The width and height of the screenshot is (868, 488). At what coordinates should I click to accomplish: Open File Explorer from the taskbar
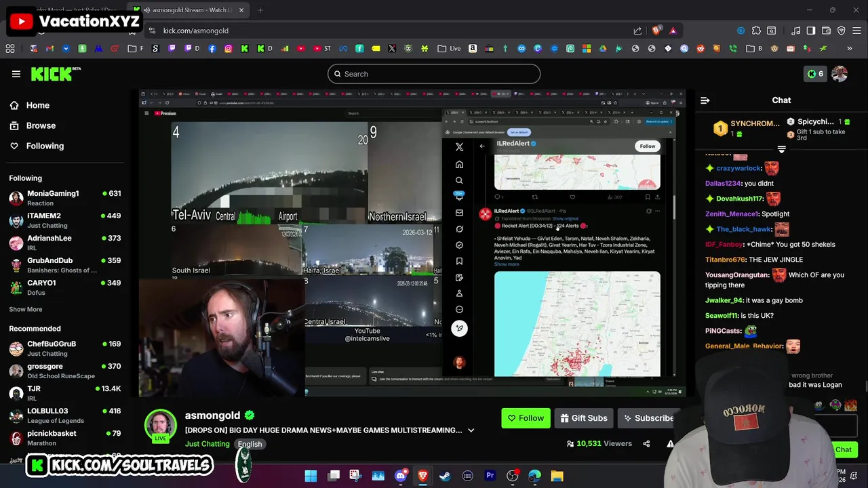(x=557, y=476)
